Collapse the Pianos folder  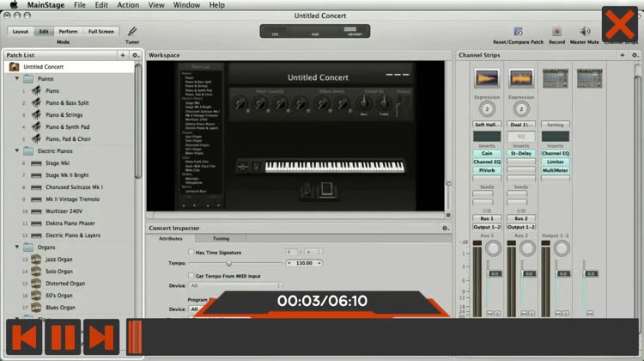[17, 78]
